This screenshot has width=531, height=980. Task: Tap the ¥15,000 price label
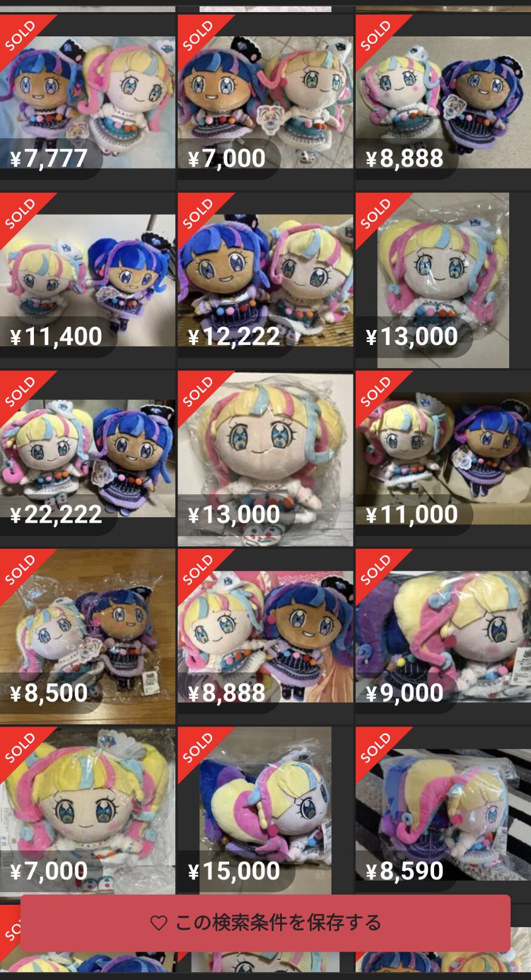click(x=234, y=871)
